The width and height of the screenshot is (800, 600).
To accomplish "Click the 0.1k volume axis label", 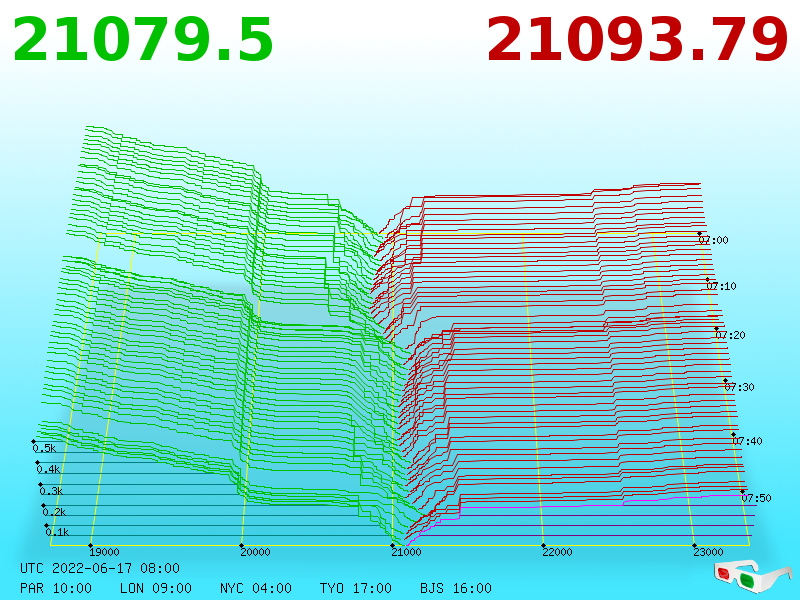I will (57, 532).
